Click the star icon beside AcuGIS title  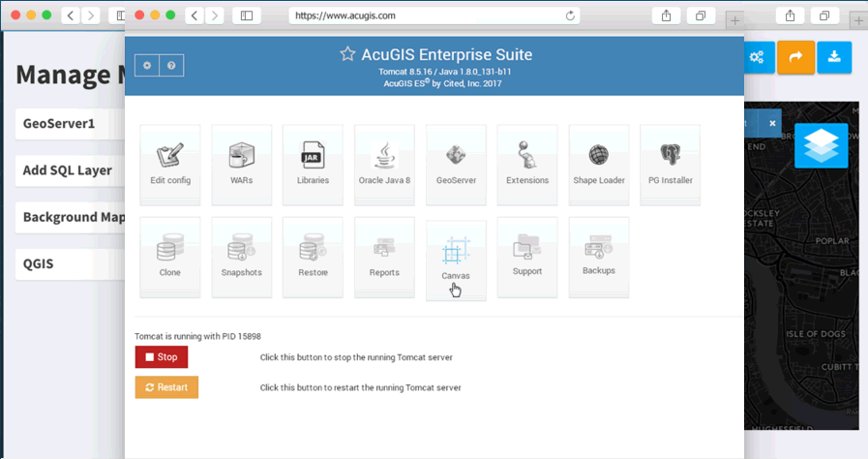point(347,53)
